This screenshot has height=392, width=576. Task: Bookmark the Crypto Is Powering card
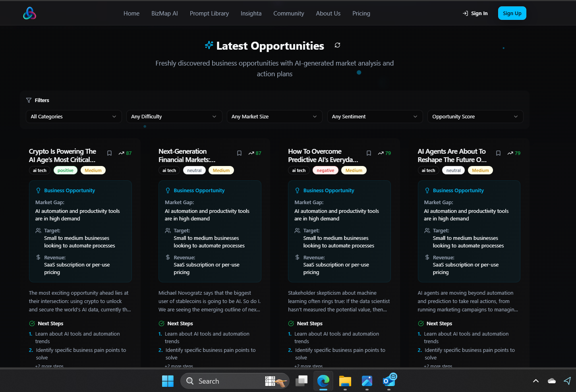[x=109, y=153]
